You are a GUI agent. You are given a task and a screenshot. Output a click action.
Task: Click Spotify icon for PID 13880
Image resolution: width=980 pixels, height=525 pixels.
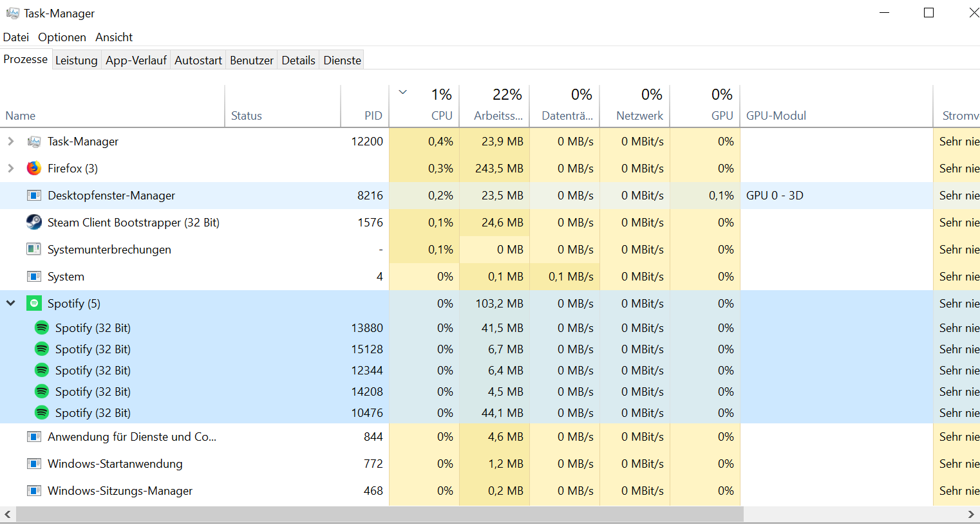point(42,327)
